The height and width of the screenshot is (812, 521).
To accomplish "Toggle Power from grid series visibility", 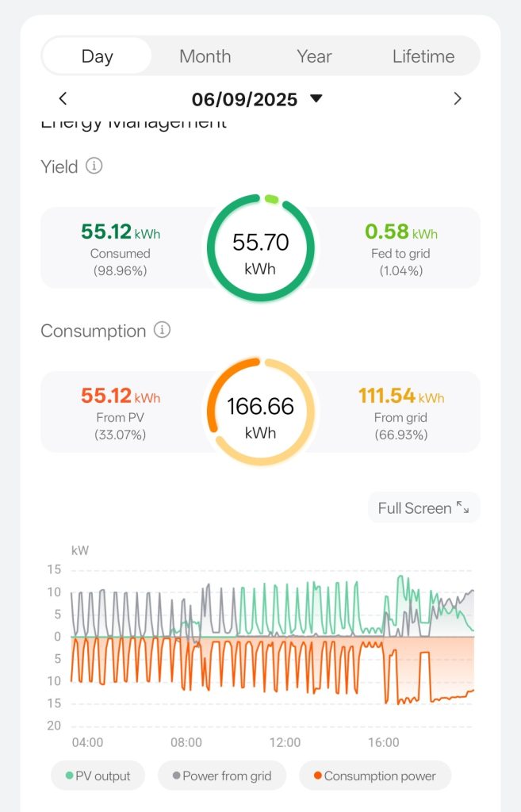I will (219, 776).
